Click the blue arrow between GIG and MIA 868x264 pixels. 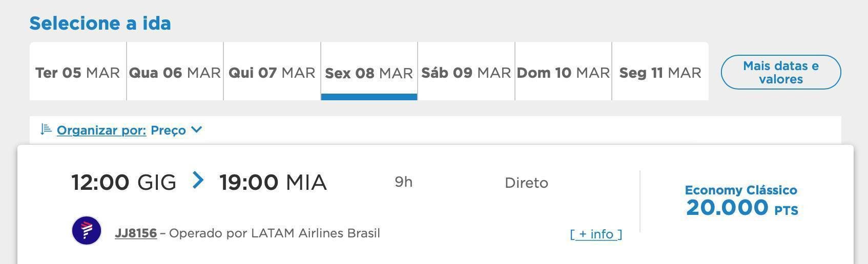click(198, 180)
